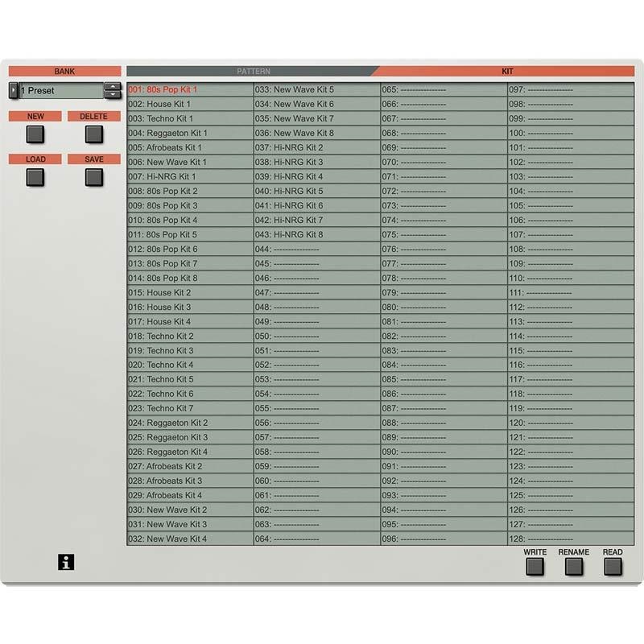The height and width of the screenshot is (644, 644).
Task: Select empty kit slot 111
Action: click(x=571, y=292)
